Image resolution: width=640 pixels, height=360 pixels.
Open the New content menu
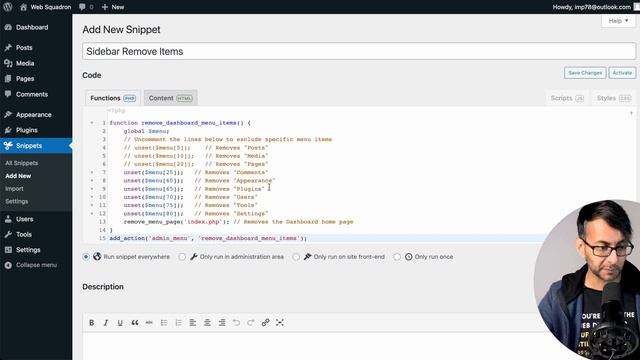point(113,7)
